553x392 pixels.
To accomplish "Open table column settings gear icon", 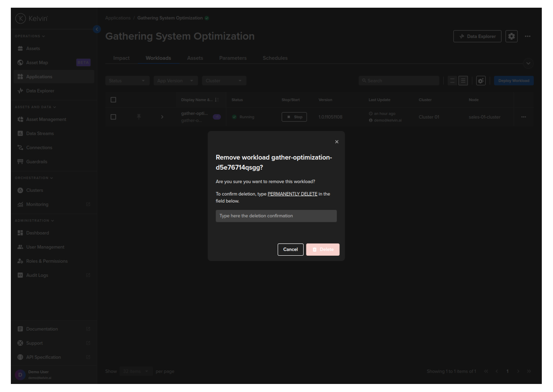I will (481, 81).
